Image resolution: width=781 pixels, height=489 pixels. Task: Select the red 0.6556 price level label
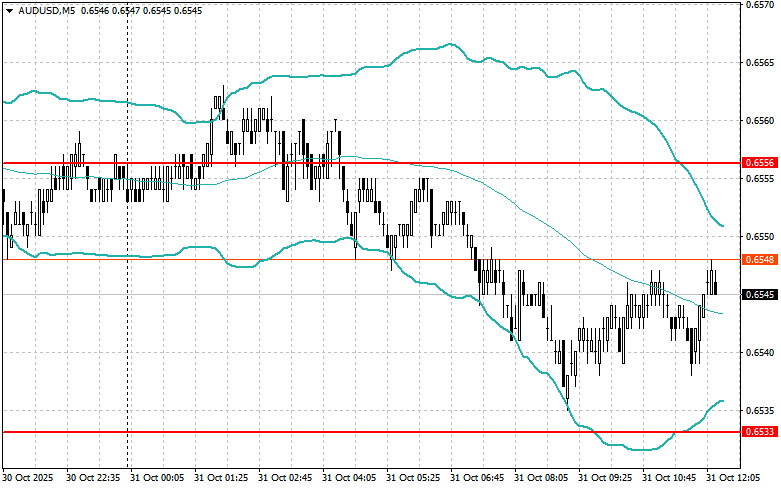point(760,163)
